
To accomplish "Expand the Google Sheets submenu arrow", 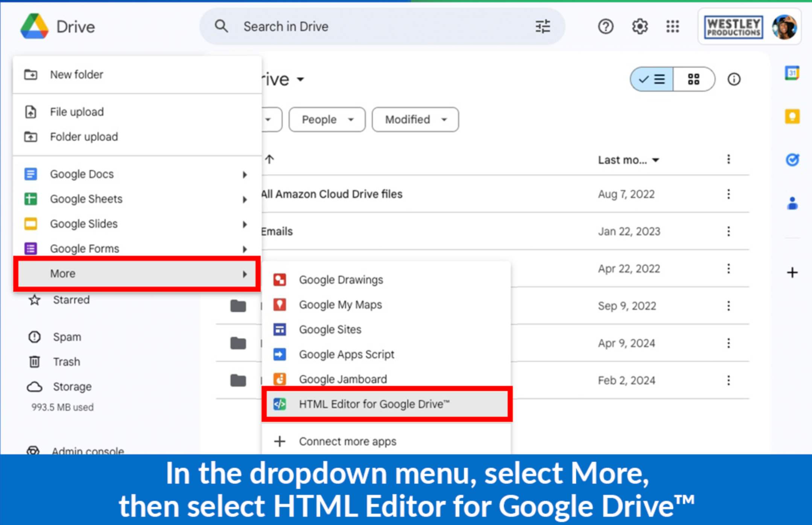I will pyautogui.click(x=245, y=199).
